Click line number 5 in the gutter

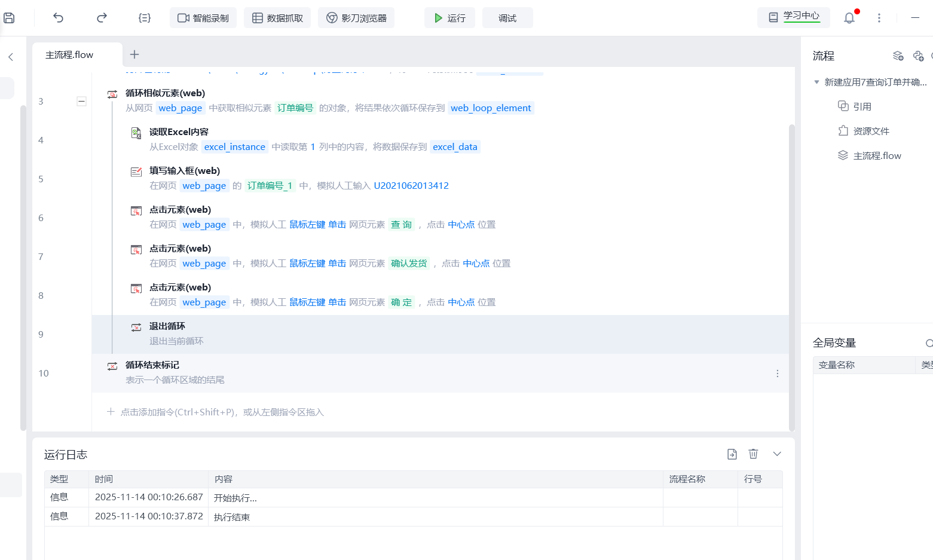[x=41, y=179]
